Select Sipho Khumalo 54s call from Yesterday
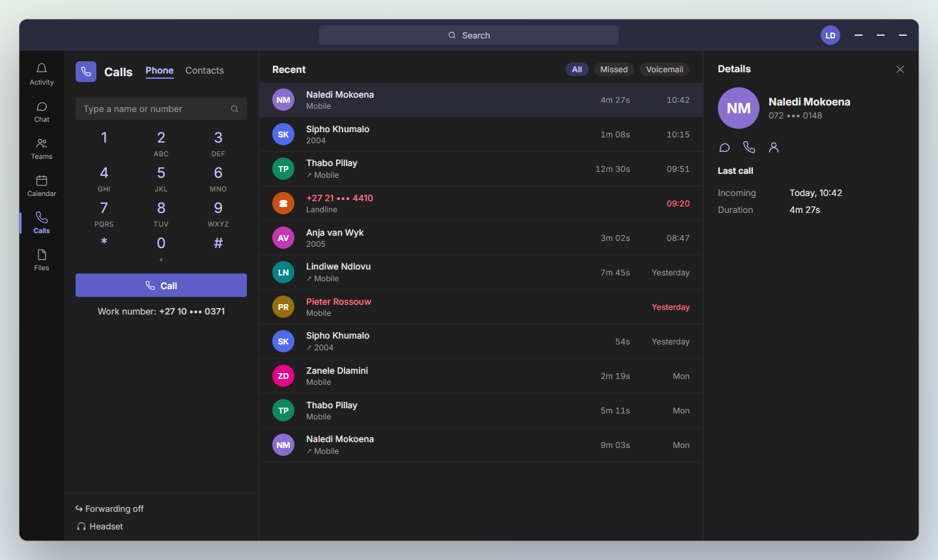Viewport: 938px width, 560px height. pos(481,341)
